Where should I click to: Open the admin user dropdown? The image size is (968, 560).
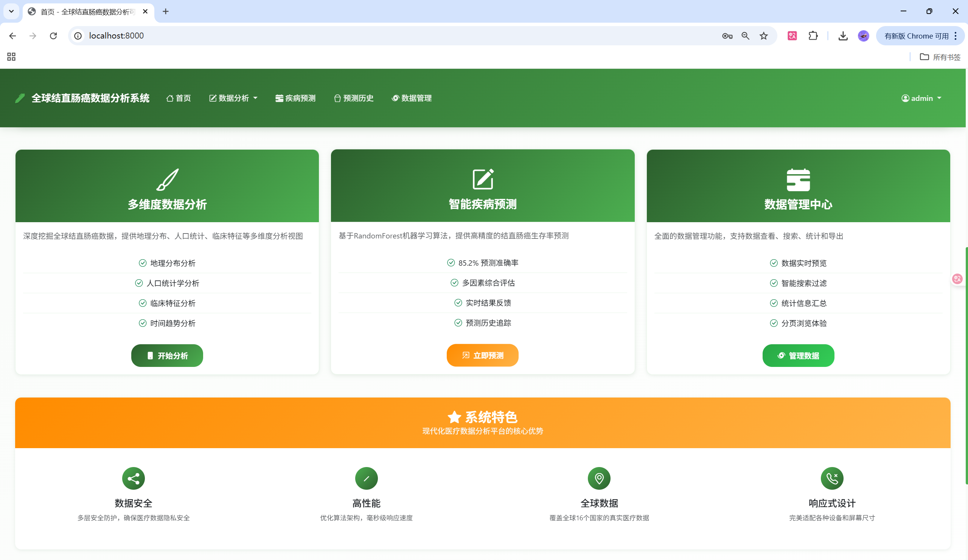click(921, 98)
